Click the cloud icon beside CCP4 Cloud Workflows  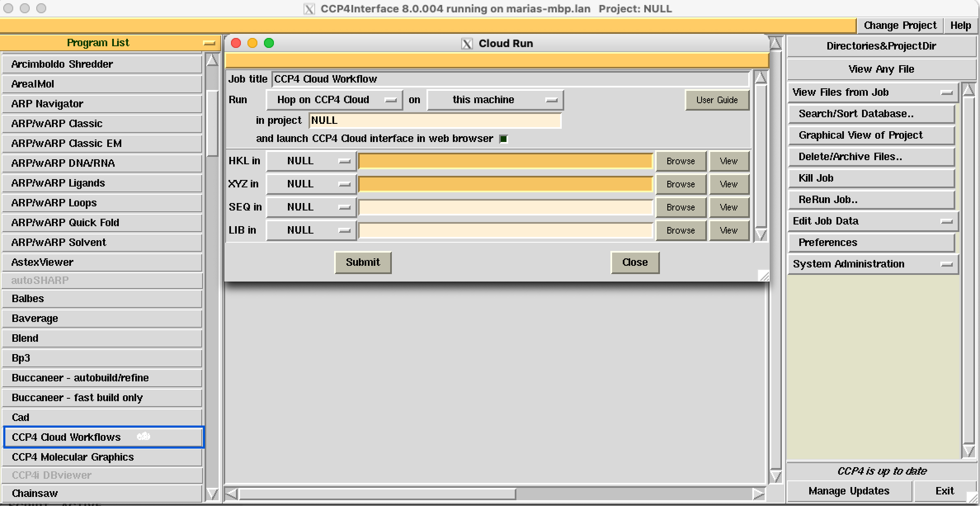143,436
